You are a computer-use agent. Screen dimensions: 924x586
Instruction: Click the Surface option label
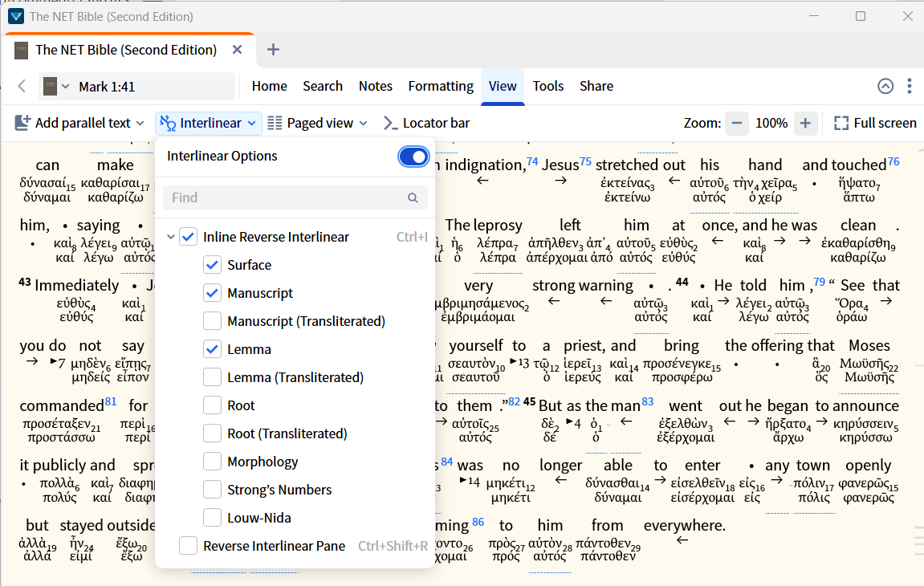250,265
